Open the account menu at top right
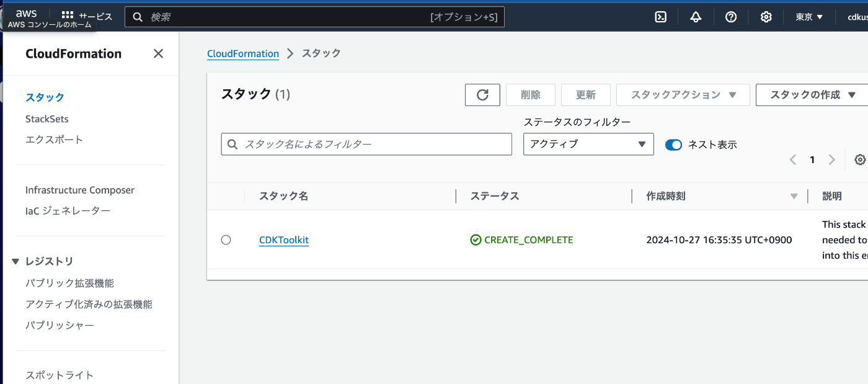The image size is (868, 384). pos(857,17)
